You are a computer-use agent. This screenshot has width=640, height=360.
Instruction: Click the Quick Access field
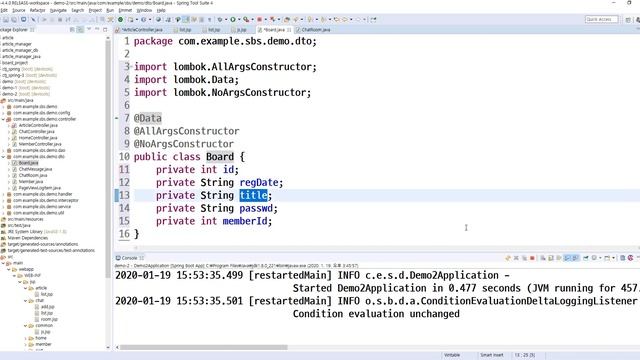[601, 19]
